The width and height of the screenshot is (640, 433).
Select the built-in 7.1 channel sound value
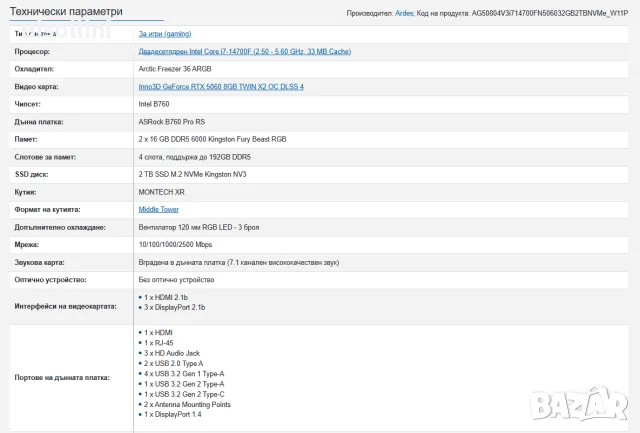239,262
